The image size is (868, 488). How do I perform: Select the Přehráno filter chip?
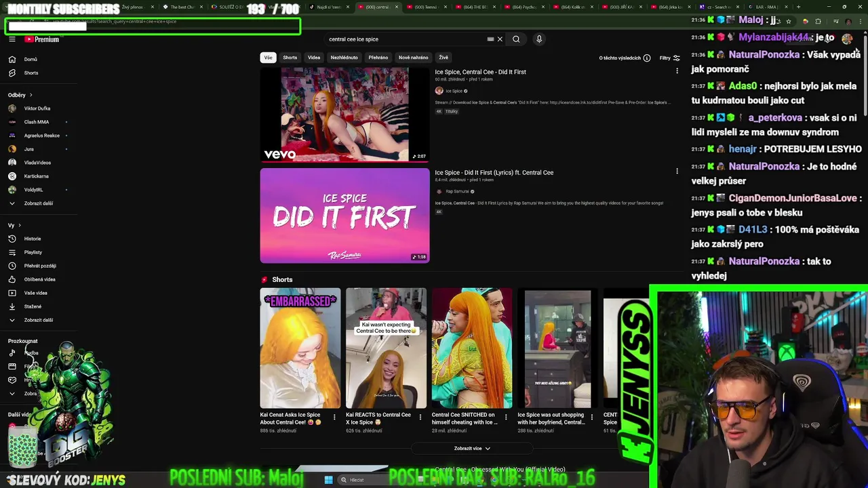pyautogui.click(x=378, y=58)
